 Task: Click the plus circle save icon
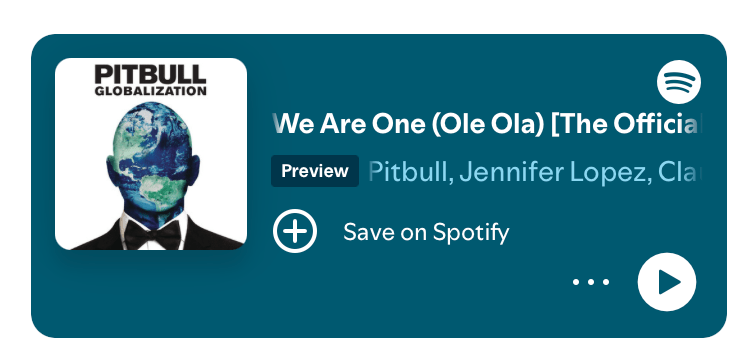click(295, 231)
